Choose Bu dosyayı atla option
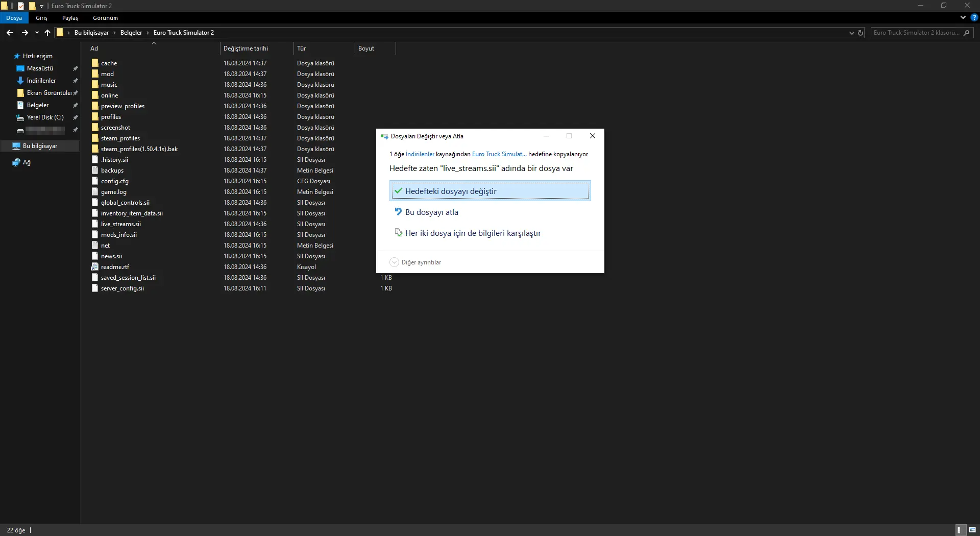 tap(490, 212)
